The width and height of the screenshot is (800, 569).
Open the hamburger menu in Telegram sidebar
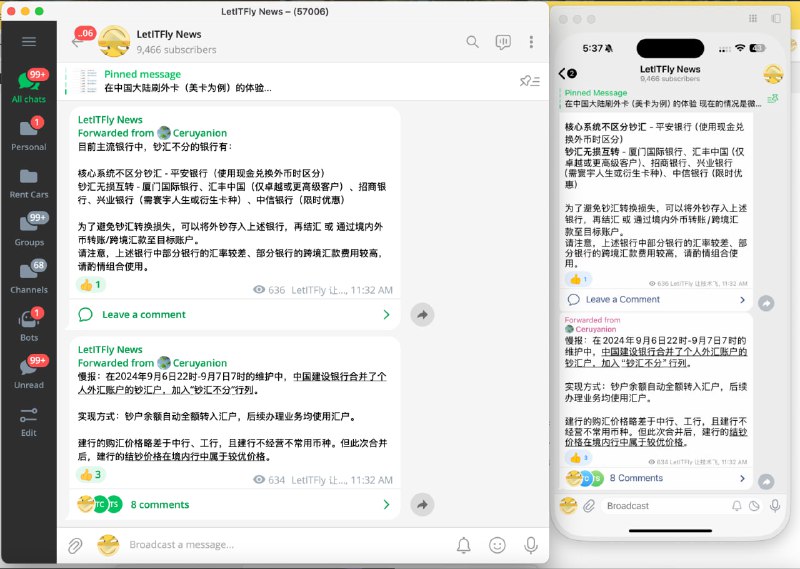coord(29,42)
